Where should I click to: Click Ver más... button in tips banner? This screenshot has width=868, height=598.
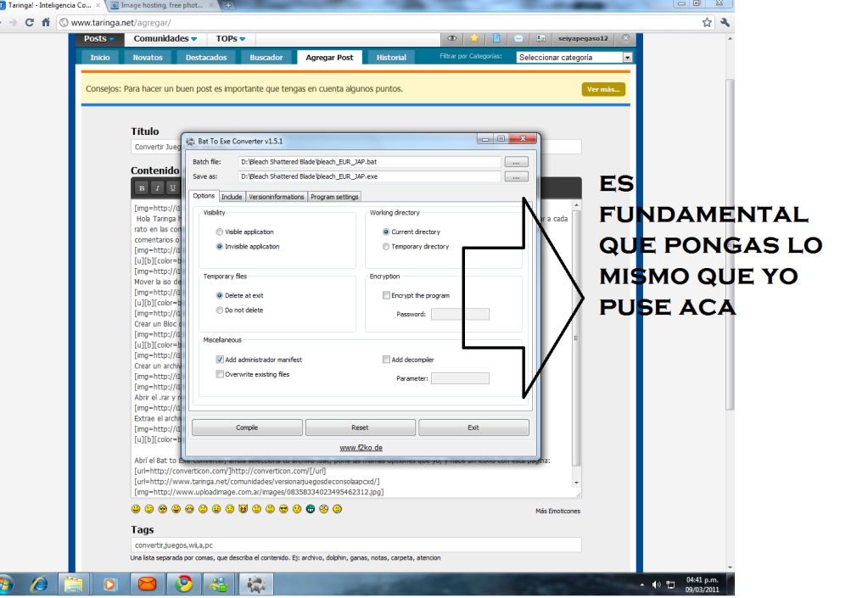tap(603, 90)
